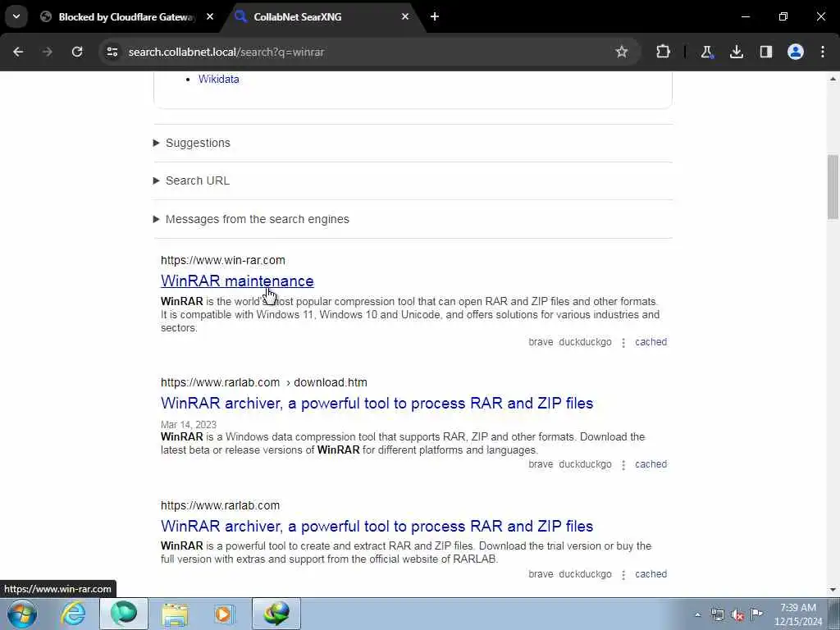Go back to previous page

pyautogui.click(x=18, y=52)
